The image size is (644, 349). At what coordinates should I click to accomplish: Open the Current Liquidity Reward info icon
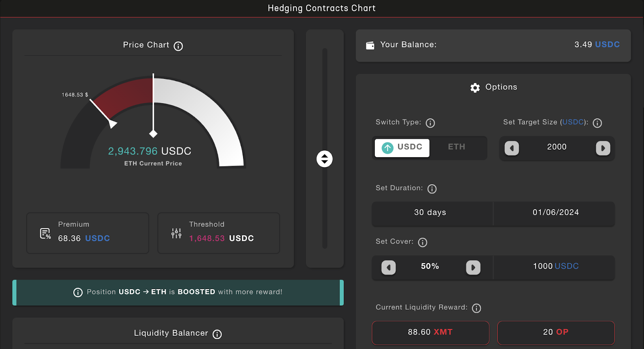(x=477, y=308)
